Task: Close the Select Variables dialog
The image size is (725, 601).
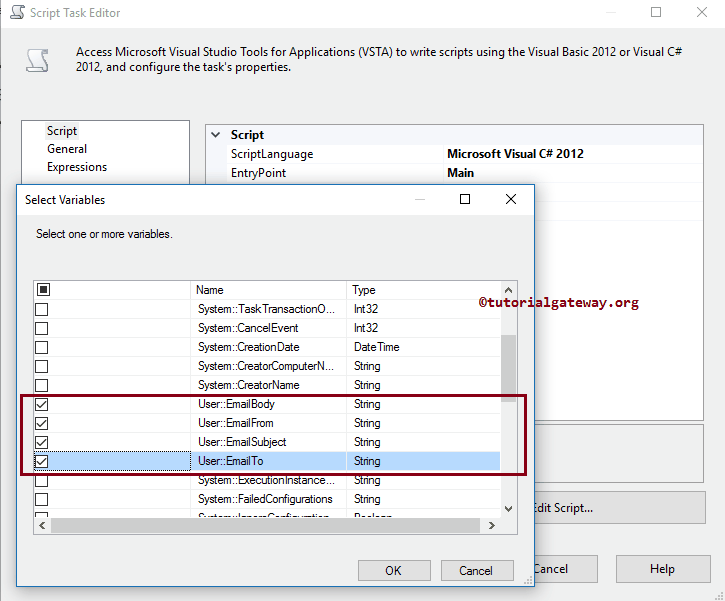Action: click(x=510, y=199)
